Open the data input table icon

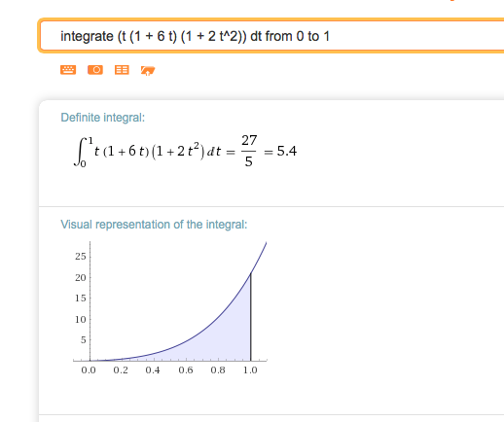click(122, 70)
